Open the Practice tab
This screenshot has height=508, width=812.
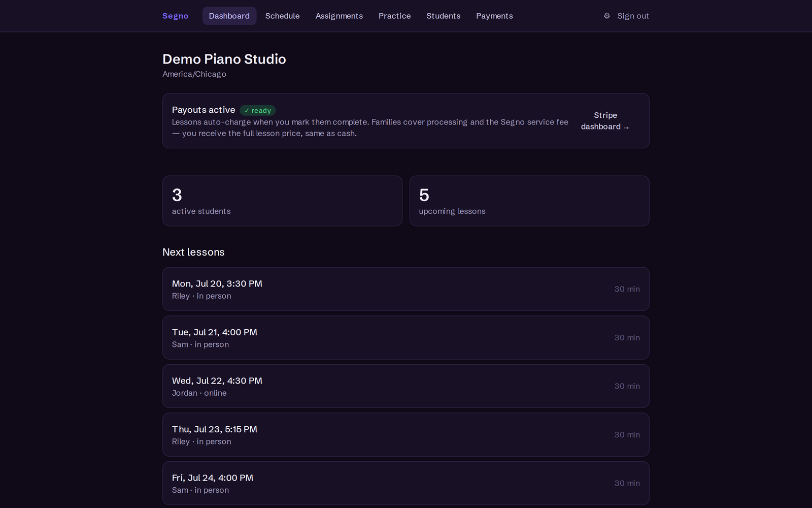coord(394,16)
